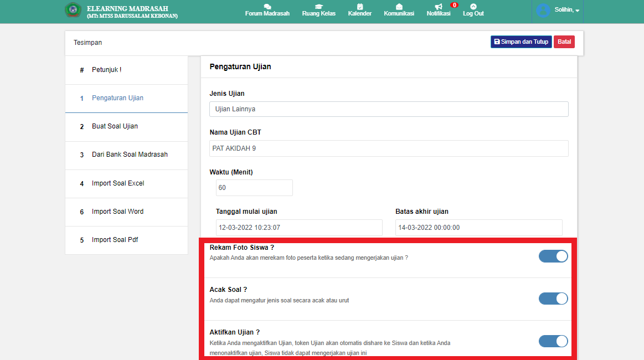
Task: Click the user avatar icon
Action: point(543,11)
